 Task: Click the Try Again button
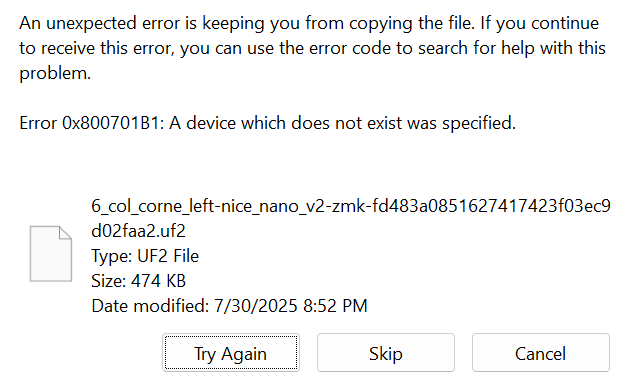[x=231, y=353]
